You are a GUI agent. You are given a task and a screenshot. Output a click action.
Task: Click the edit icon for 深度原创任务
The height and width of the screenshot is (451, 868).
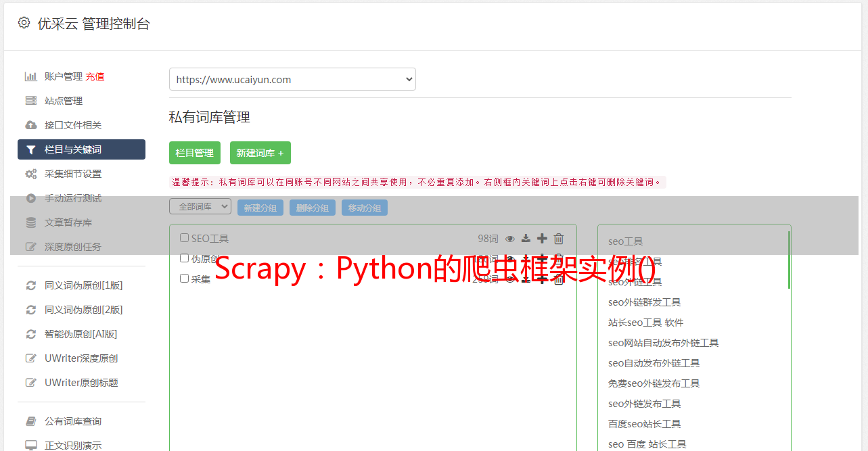(x=31, y=247)
